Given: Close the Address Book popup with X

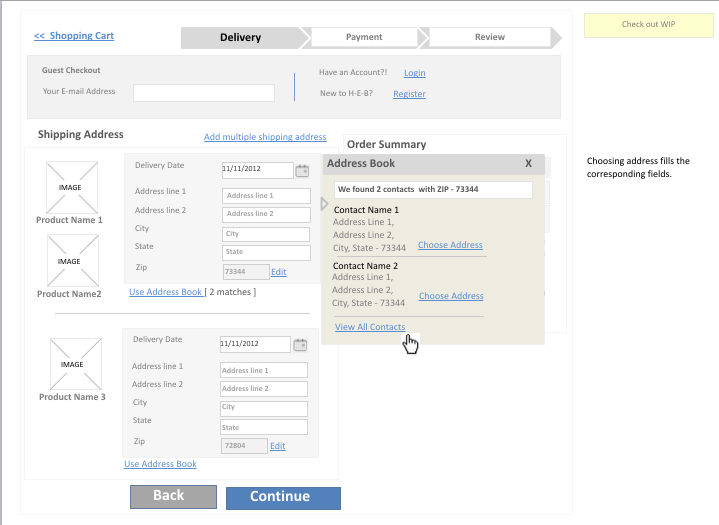Looking at the screenshot, I should [x=528, y=163].
